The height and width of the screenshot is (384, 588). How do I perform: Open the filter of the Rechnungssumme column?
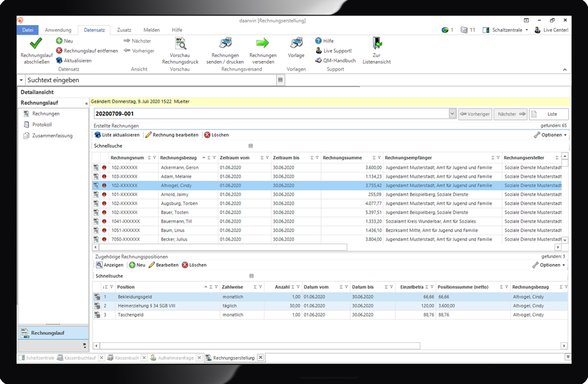pos(379,158)
